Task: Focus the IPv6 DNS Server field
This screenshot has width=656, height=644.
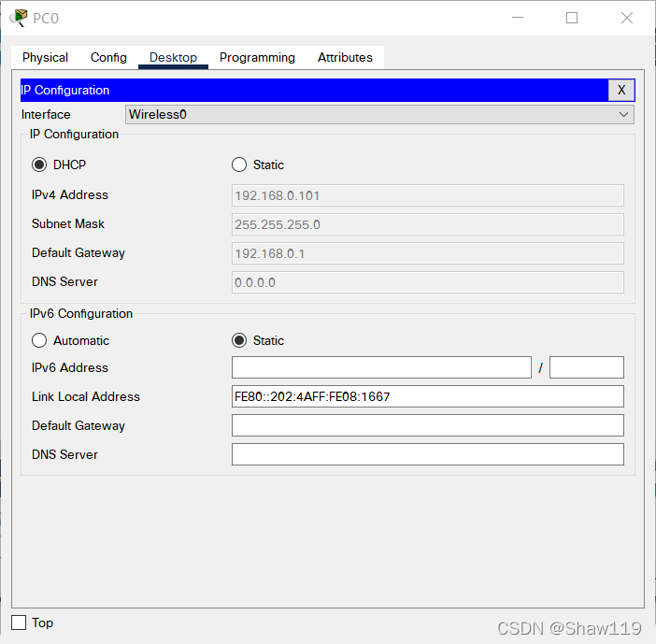Action: pyautogui.click(x=428, y=454)
